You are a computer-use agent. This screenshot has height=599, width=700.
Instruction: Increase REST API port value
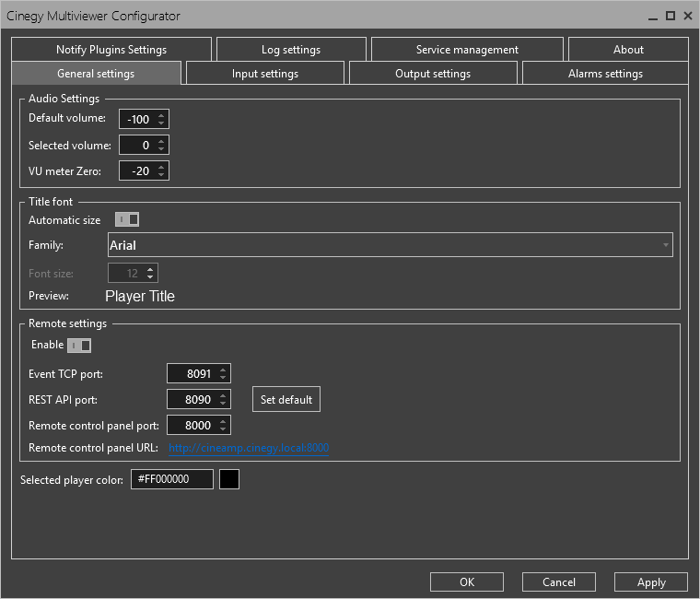(223, 395)
